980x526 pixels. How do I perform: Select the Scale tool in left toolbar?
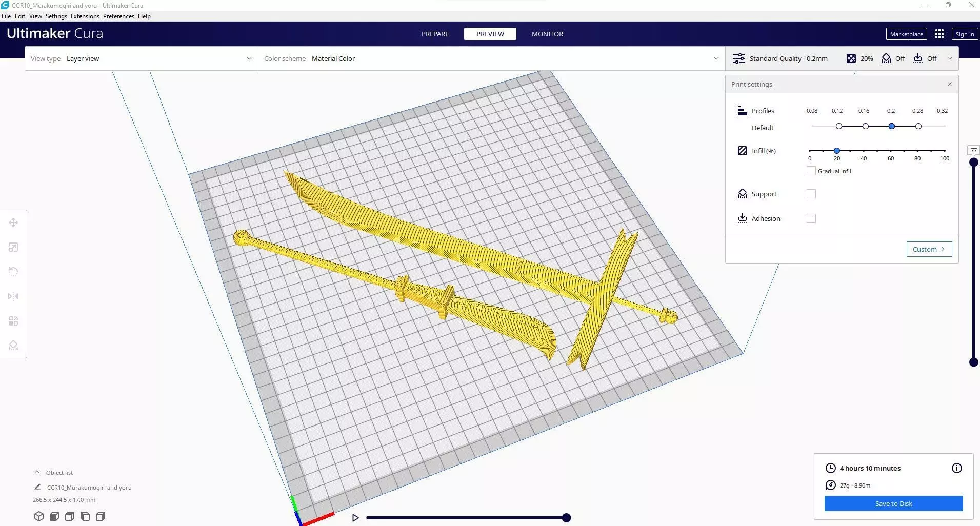[13, 247]
